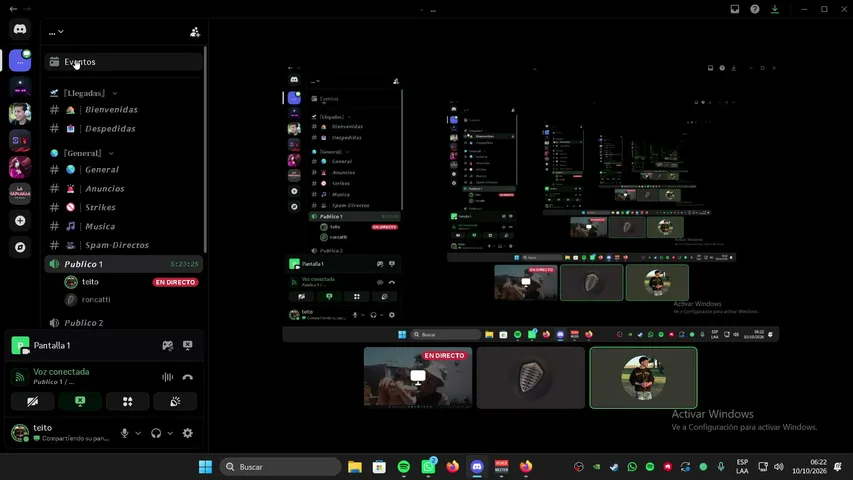
Task: Open the Strikes text channel
Action: (x=123, y=207)
